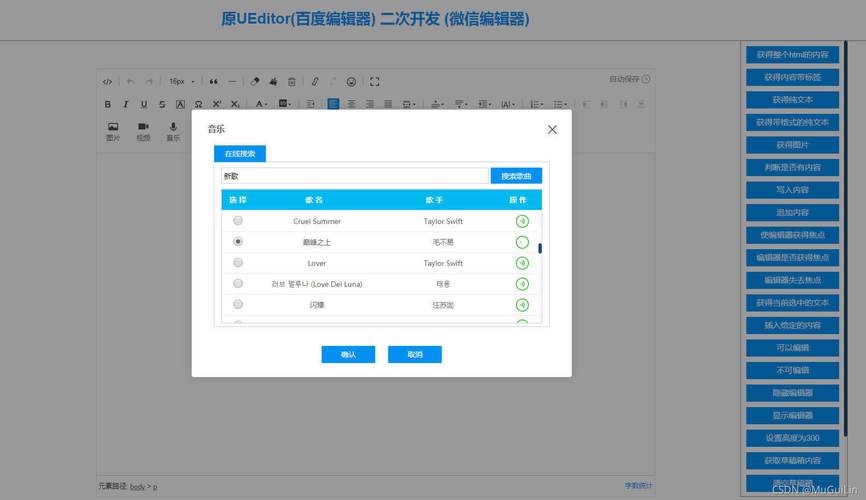Image resolution: width=866 pixels, height=500 pixels.
Task: Click the font border icon
Action: click(180, 104)
